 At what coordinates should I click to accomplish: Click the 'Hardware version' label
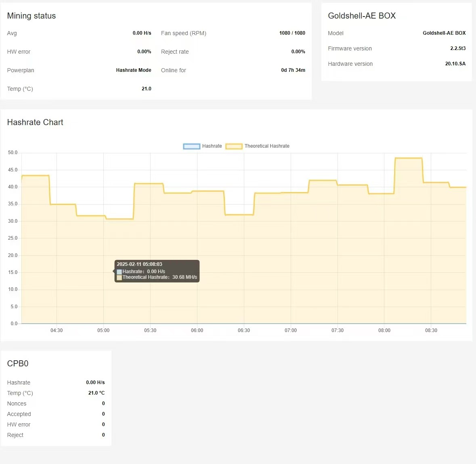tap(350, 64)
